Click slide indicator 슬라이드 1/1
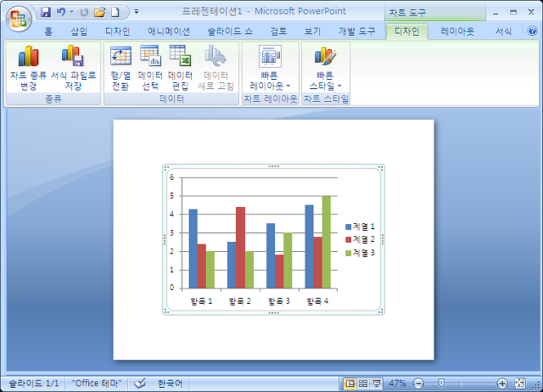 [34, 384]
